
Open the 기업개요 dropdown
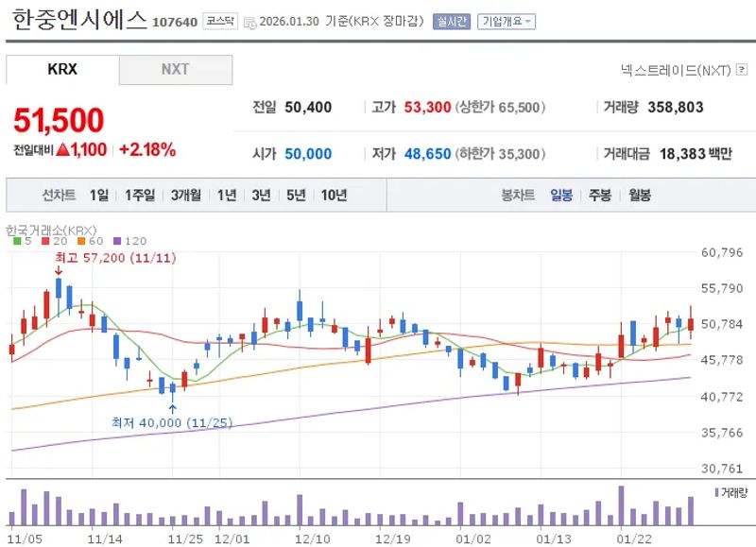point(507,22)
